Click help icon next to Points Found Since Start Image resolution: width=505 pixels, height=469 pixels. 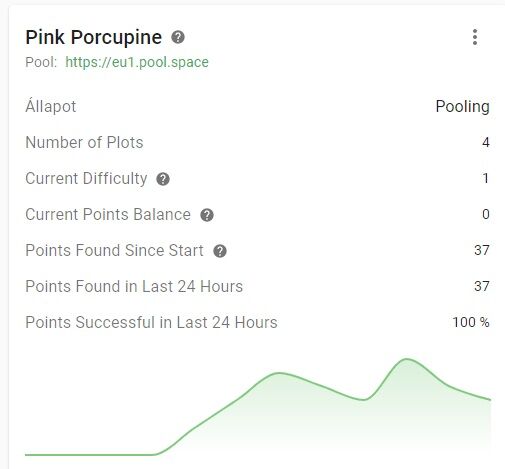point(220,251)
